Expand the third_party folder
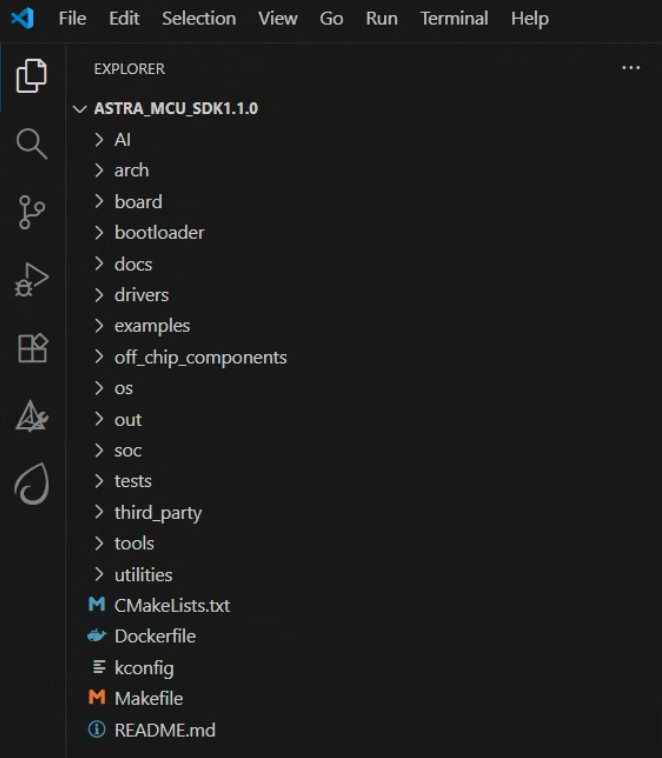 [x=158, y=512]
